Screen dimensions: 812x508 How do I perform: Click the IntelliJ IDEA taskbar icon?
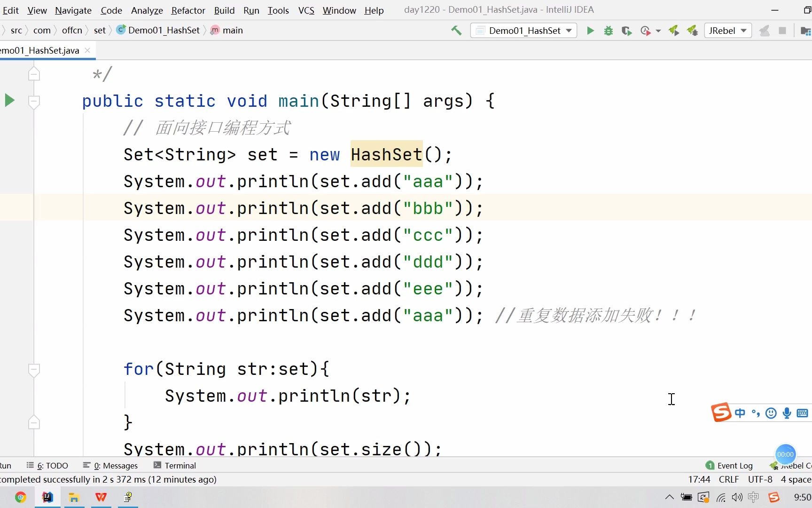[47, 497]
